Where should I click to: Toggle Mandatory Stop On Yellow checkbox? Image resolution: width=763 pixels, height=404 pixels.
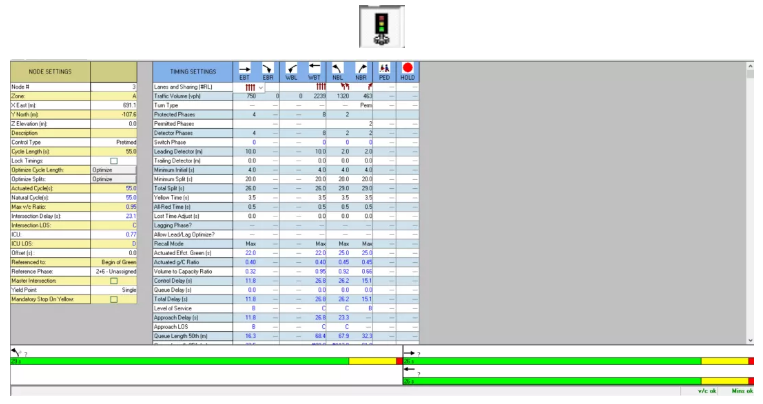click(x=113, y=299)
